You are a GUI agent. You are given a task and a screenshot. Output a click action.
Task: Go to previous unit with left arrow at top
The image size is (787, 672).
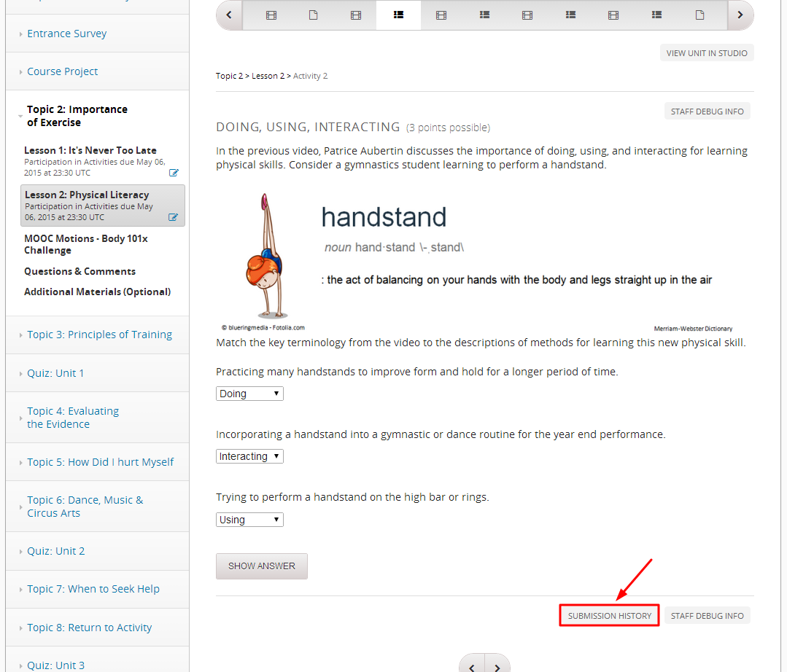tap(229, 15)
